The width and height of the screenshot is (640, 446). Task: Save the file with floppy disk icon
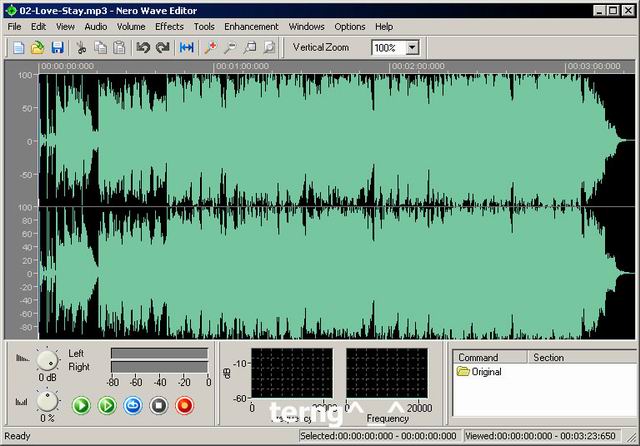tap(57, 48)
